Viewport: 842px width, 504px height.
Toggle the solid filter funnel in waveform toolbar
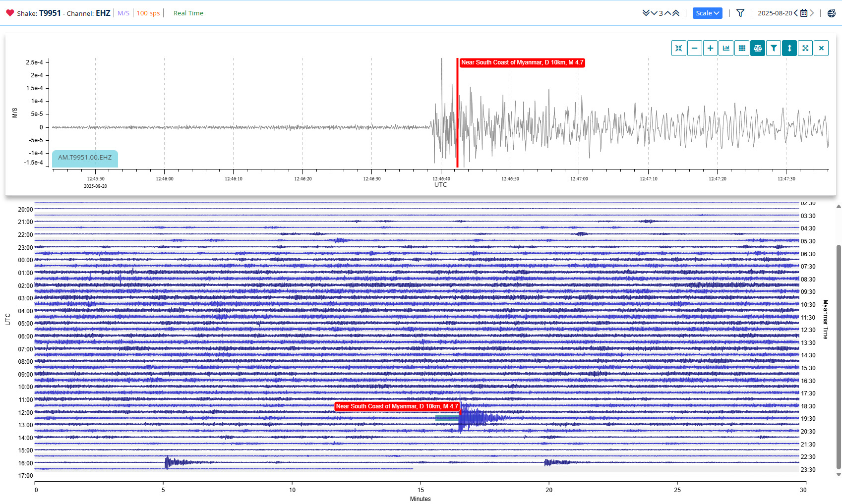click(x=774, y=48)
